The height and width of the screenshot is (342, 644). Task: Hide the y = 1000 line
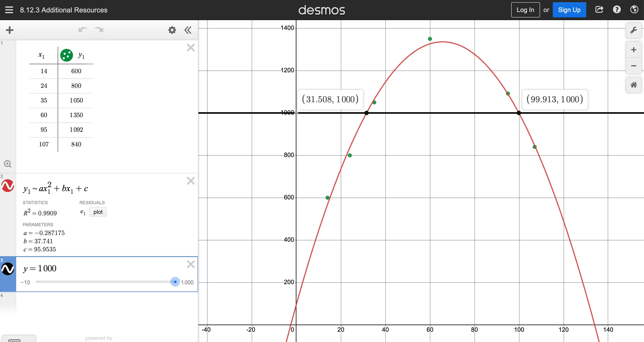[7, 269]
